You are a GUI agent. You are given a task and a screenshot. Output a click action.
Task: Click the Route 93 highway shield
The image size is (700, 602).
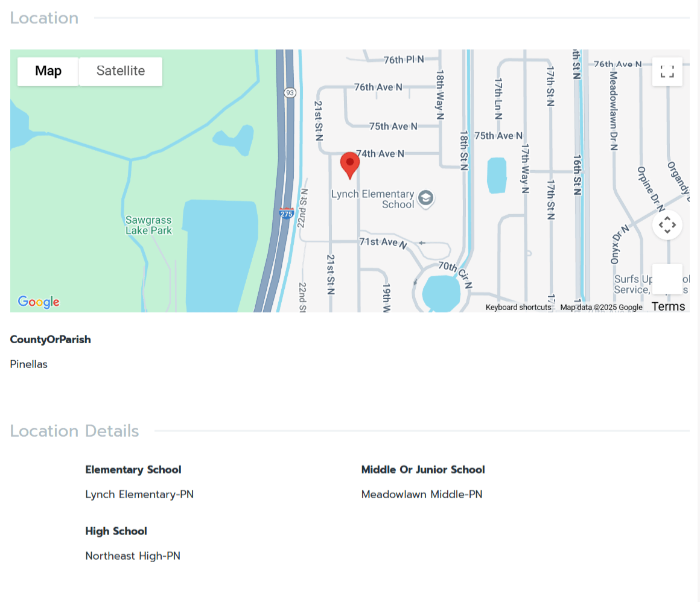289,93
